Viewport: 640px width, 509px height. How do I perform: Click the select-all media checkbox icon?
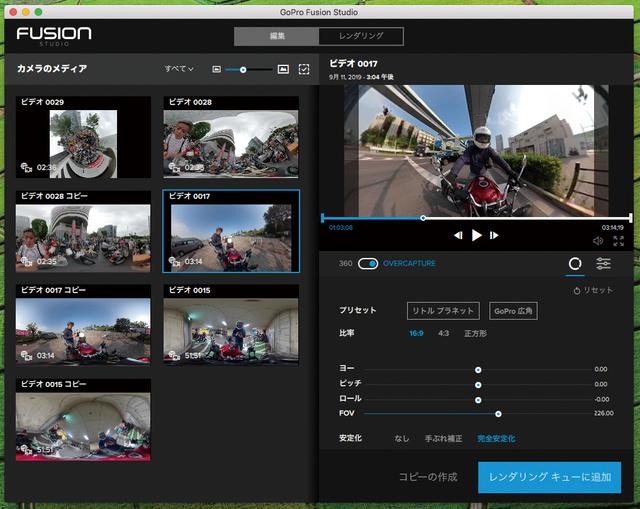(x=304, y=69)
